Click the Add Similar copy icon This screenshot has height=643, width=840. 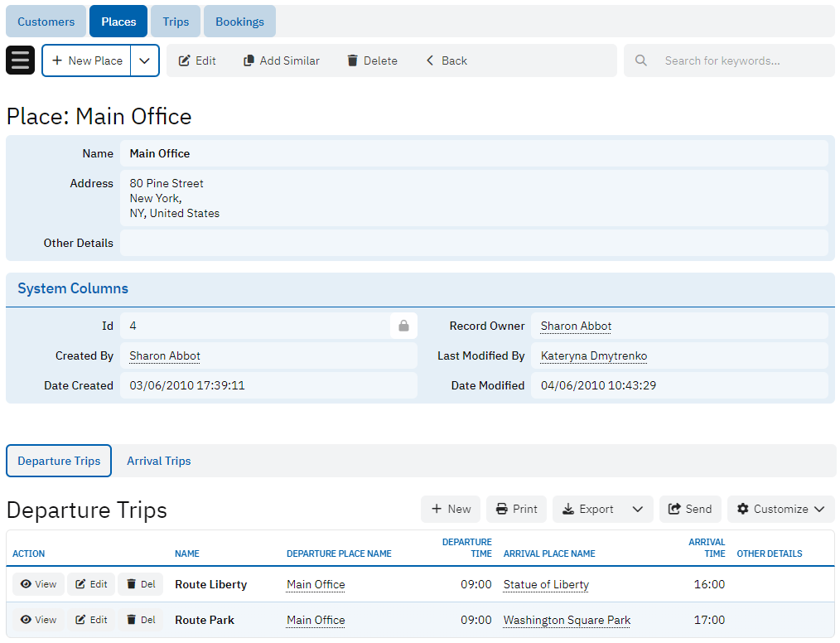click(249, 60)
